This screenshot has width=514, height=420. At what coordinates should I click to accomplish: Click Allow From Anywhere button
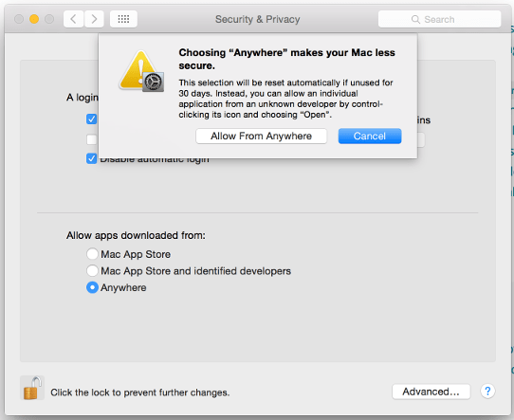[261, 136]
